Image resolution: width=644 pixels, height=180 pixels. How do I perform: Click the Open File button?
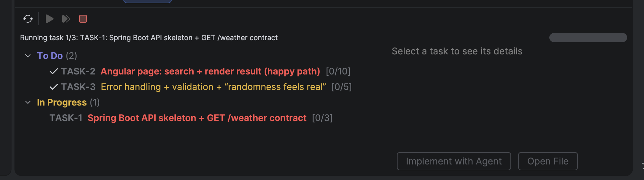tap(548, 161)
